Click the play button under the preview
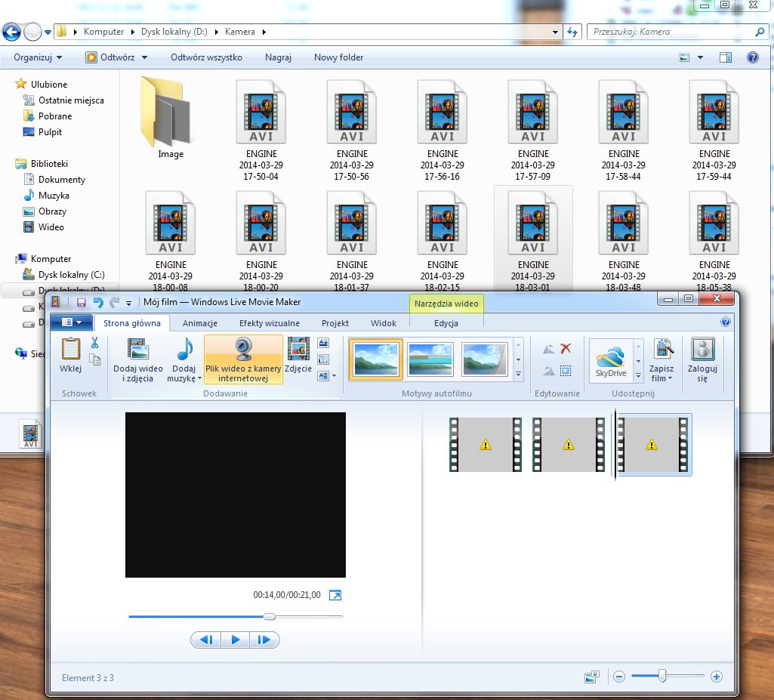This screenshot has height=700, width=774. 235,640
